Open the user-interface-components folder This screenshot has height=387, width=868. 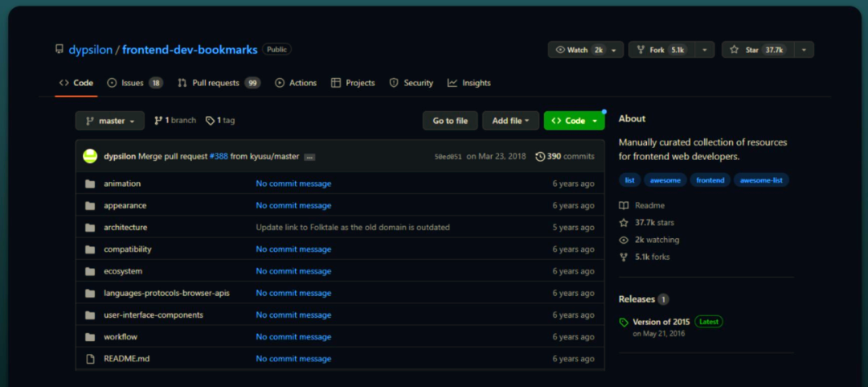tap(154, 315)
